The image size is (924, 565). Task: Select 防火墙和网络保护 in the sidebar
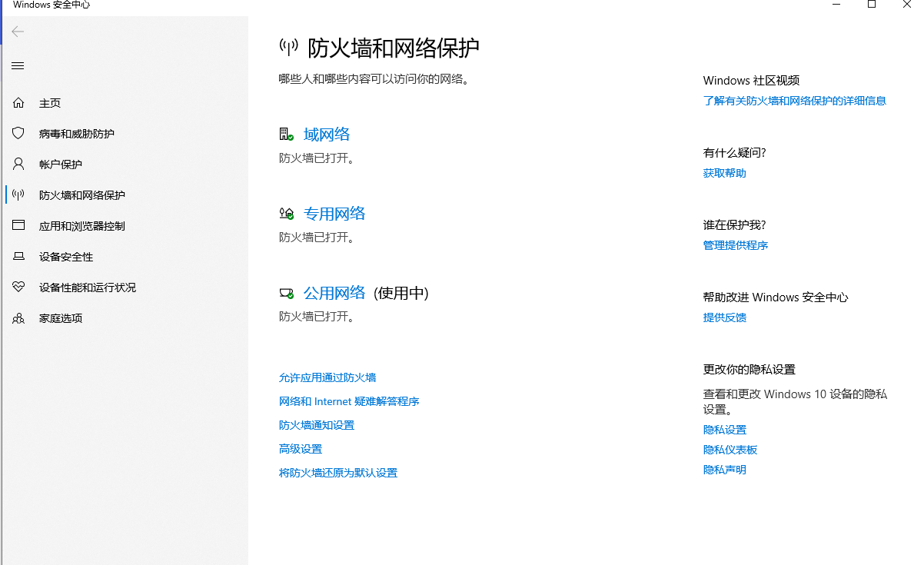point(82,195)
